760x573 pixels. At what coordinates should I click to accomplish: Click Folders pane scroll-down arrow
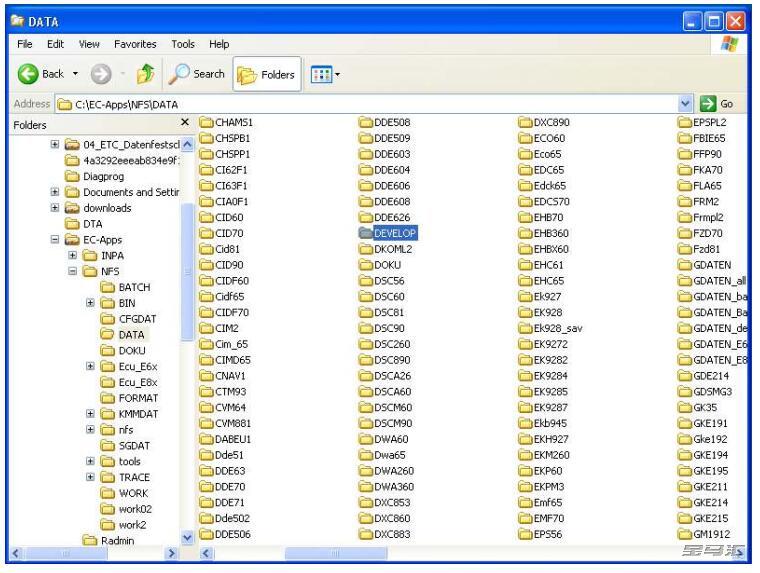pos(187,537)
